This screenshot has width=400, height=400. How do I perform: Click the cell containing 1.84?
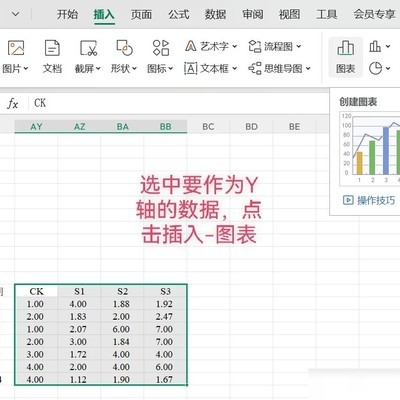pos(122,342)
